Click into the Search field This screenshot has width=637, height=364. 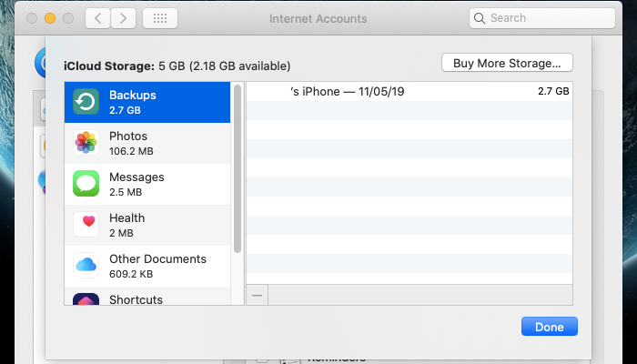[542, 18]
